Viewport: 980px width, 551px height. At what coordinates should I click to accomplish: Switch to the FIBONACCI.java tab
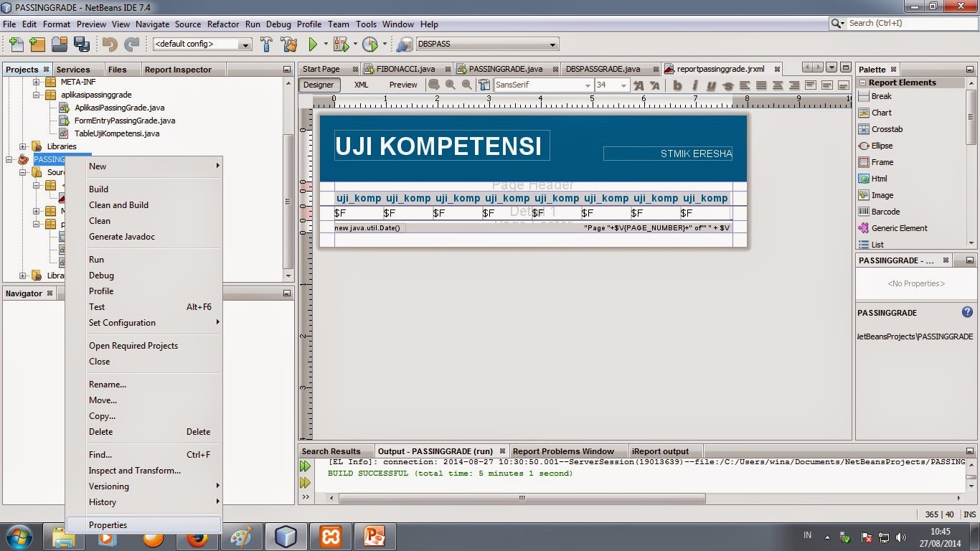[x=405, y=69]
